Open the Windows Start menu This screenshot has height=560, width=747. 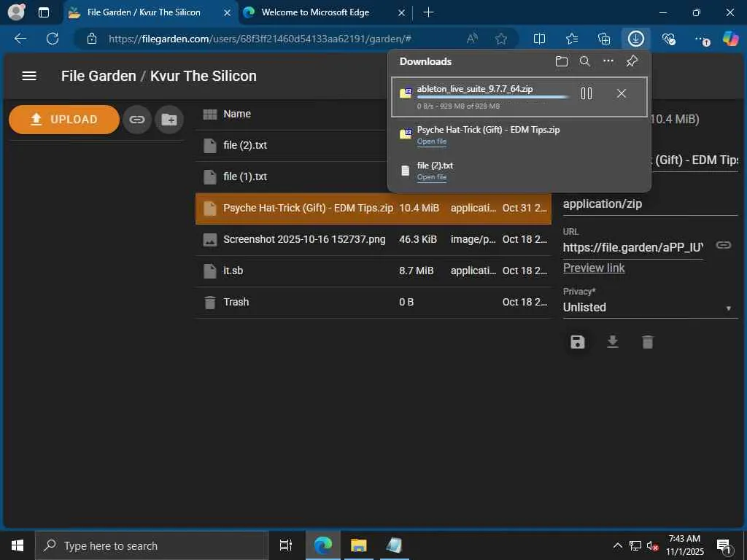click(18, 545)
